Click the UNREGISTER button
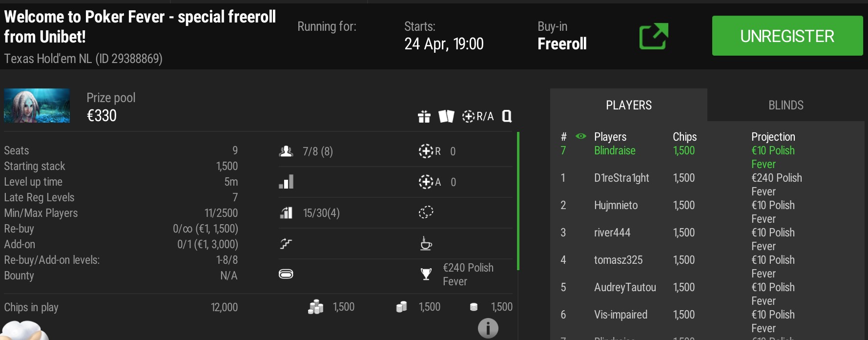 click(x=787, y=36)
